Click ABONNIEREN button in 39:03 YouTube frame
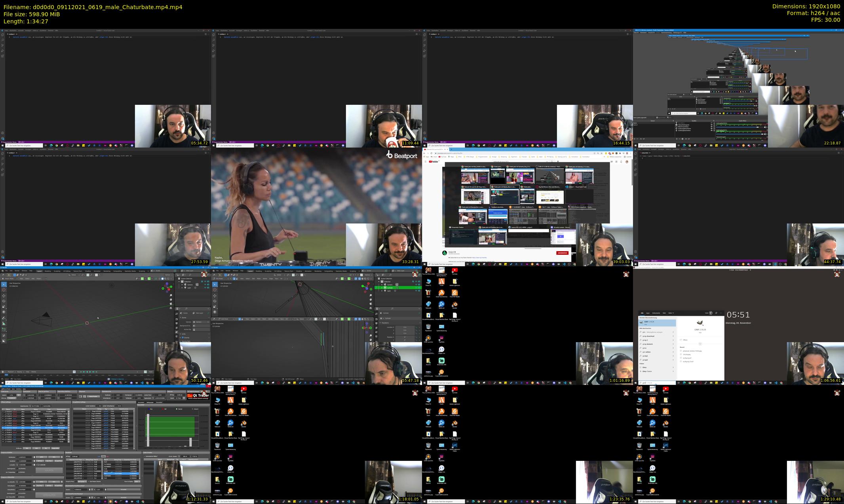Viewport: 844px width, 504px height. pos(562,253)
